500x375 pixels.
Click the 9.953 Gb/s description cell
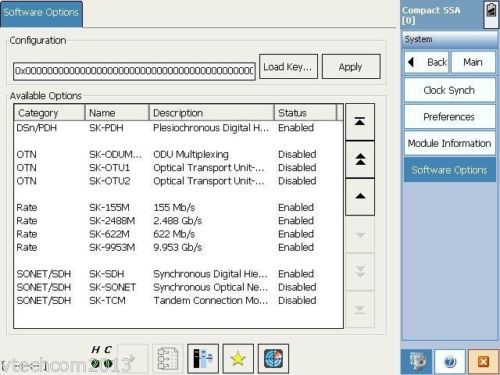click(x=178, y=247)
